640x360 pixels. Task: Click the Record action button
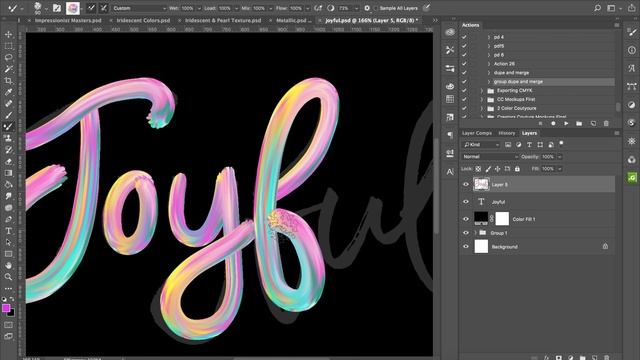553,123
